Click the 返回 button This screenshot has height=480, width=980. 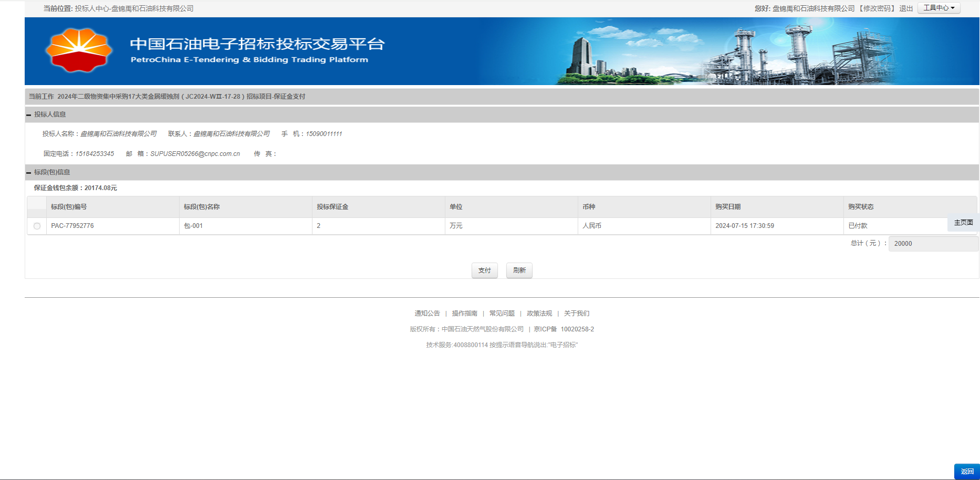tap(967, 472)
